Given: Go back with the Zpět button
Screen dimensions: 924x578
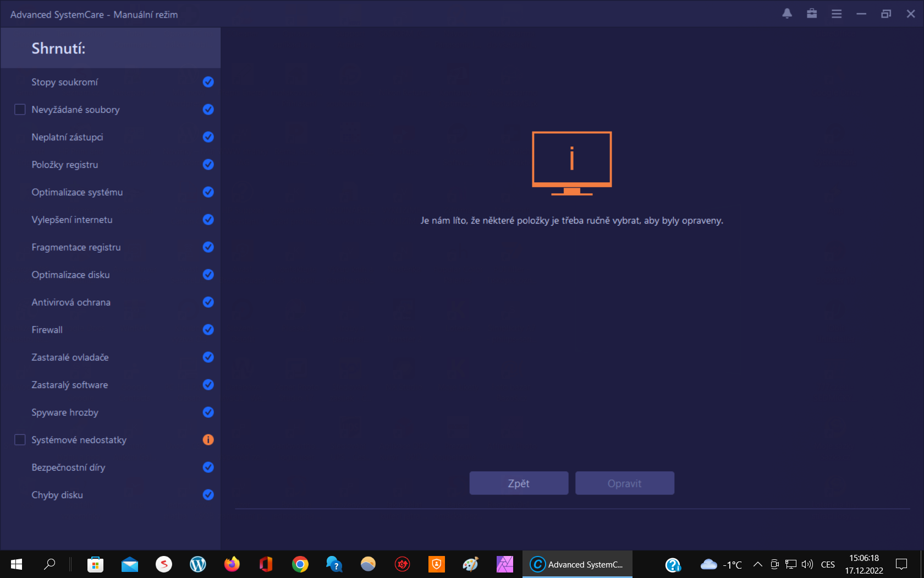Looking at the screenshot, I should point(519,483).
